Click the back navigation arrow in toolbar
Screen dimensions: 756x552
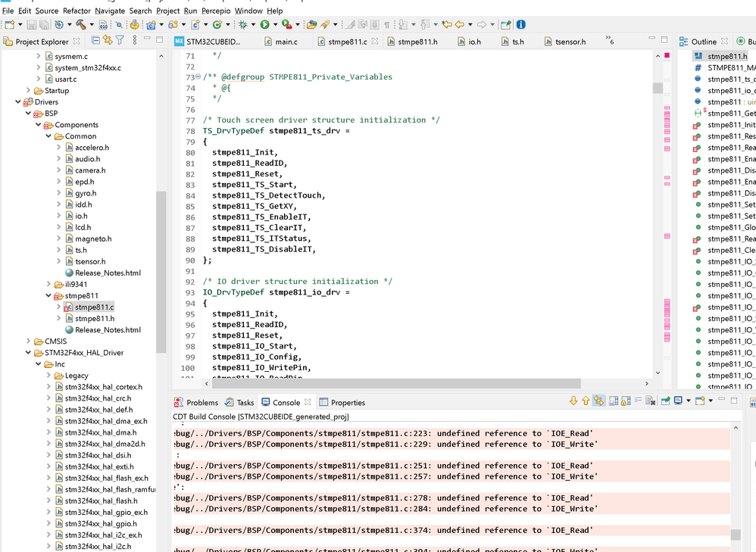[460, 25]
